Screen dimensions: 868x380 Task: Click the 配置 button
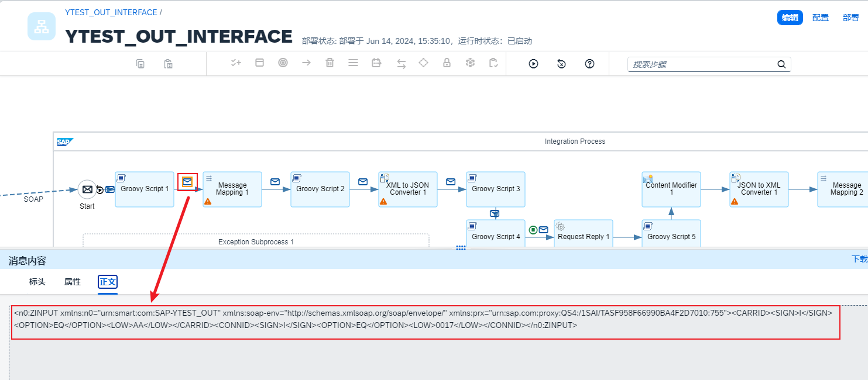click(x=820, y=18)
